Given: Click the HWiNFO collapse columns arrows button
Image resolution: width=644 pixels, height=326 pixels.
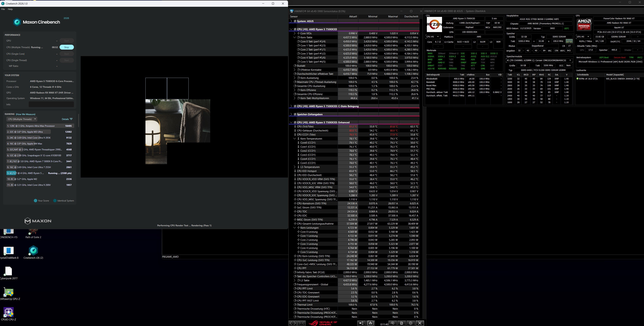Looking at the screenshot, I should pyautogui.click(x=301, y=323).
